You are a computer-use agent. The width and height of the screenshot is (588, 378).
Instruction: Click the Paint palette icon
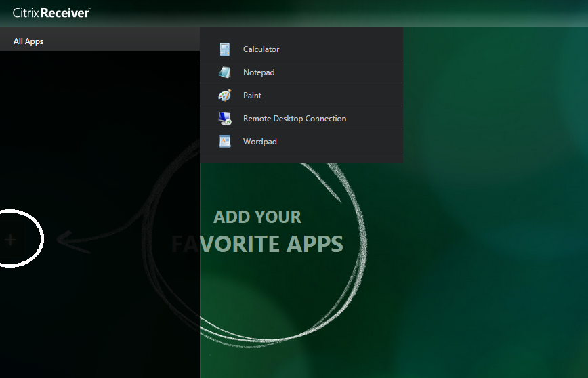coord(225,96)
